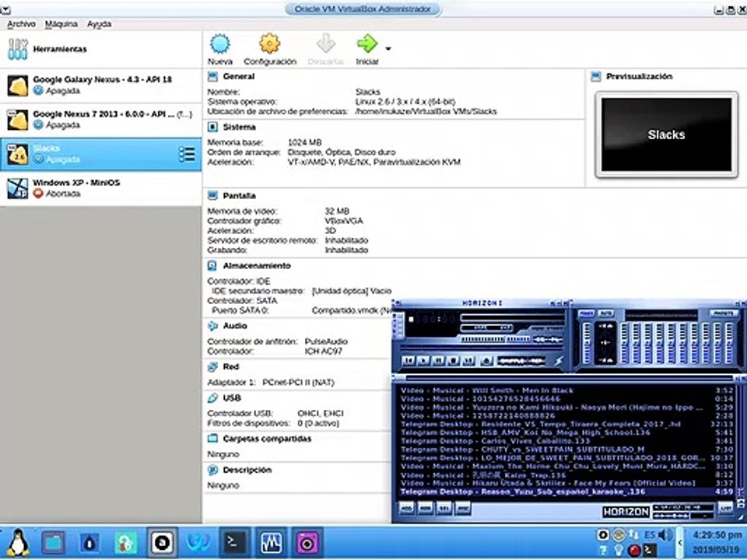747x560 pixels.
Task: Open system monitor taskbar icon
Action: click(271, 542)
